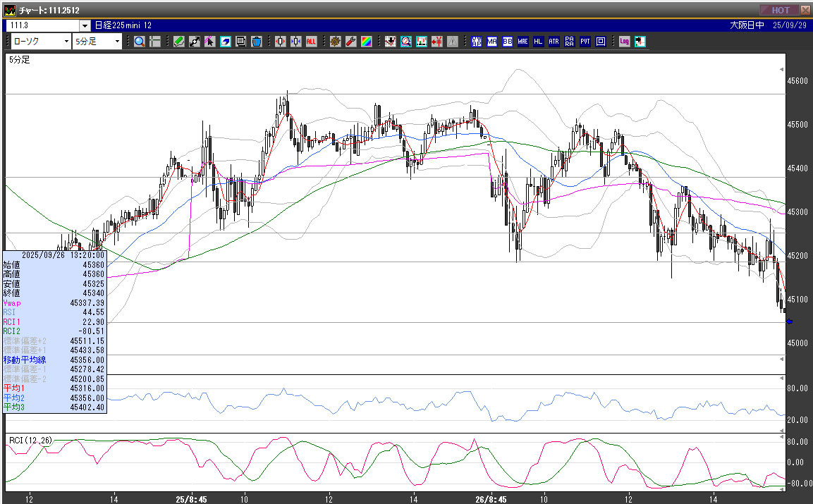This screenshot has height=504, width=813.
Task: Toggle the VWAP indicator
Action: point(477,42)
